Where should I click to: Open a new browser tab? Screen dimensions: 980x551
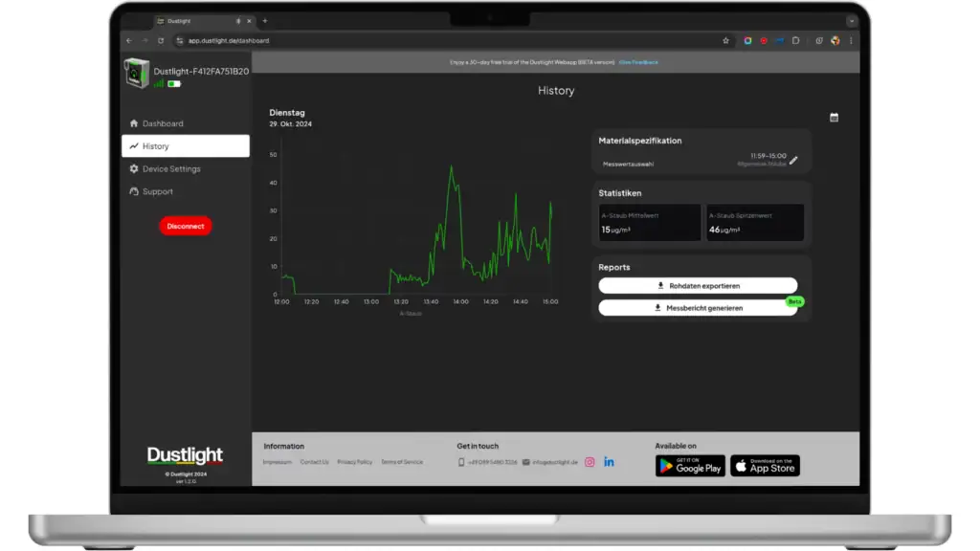pyautogui.click(x=265, y=21)
